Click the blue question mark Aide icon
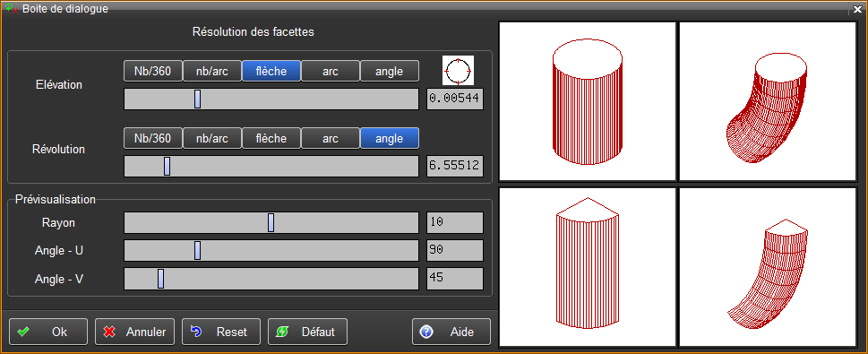This screenshot has height=354, width=868. 425,332
